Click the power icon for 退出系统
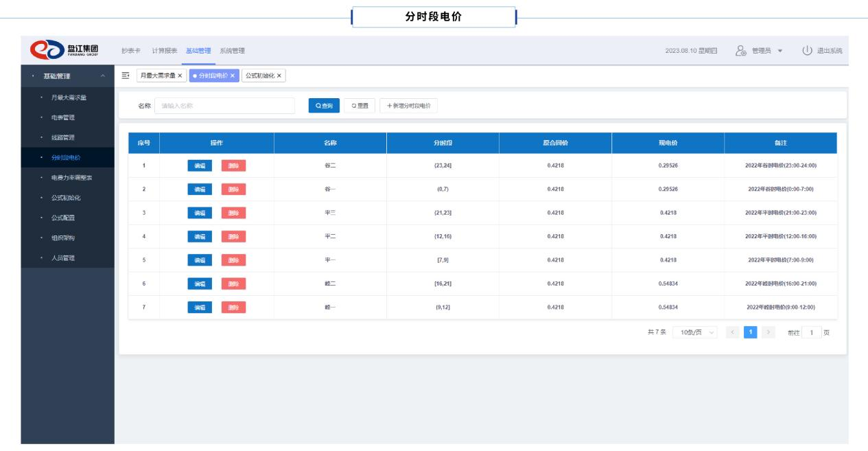Image resolution: width=868 pixels, height=451 pixels. click(807, 51)
